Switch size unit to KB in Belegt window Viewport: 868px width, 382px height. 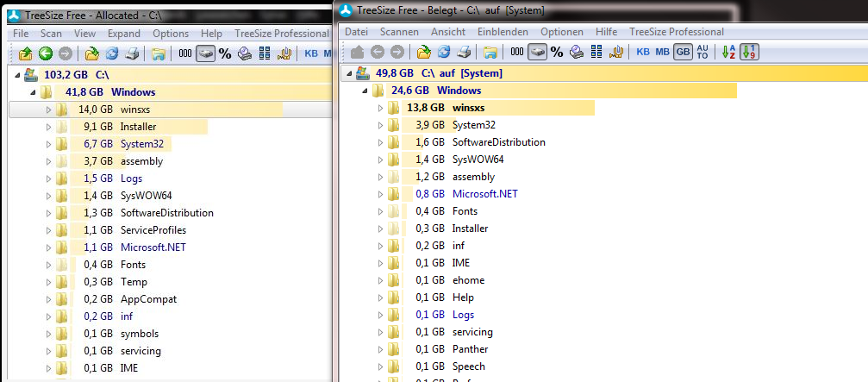[x=643, y=52]
